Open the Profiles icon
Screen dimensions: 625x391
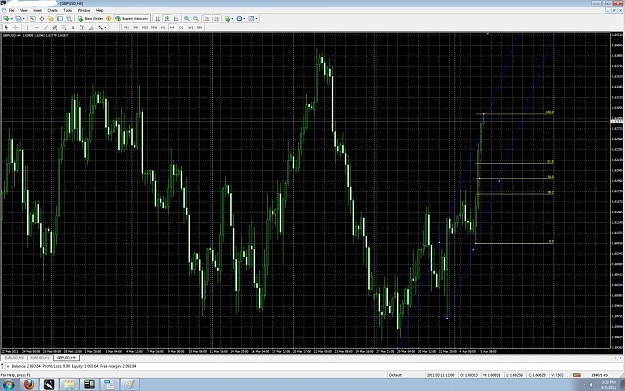[18, 18]
